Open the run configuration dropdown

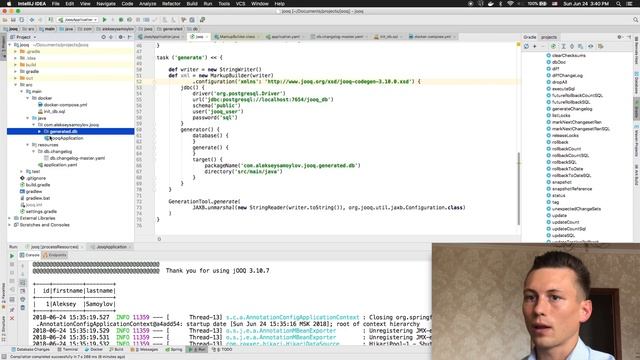tap(78, 20)
